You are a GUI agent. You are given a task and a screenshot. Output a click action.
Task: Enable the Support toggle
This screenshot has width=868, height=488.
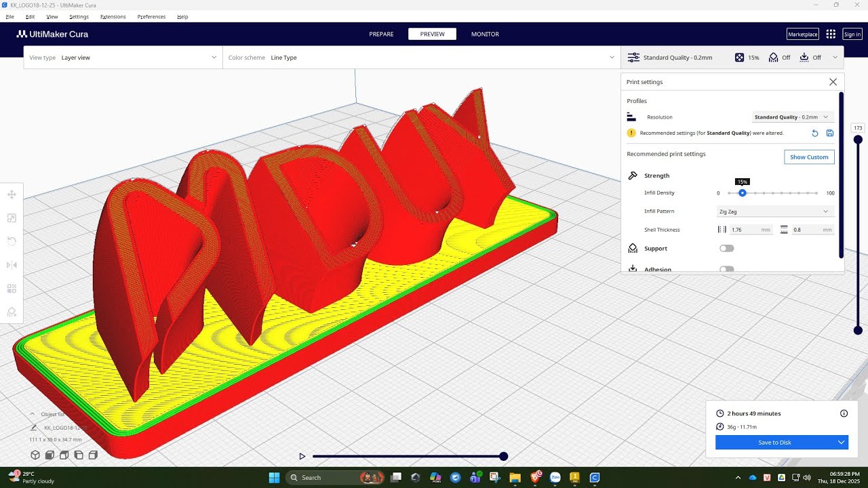tap(726, 249)
